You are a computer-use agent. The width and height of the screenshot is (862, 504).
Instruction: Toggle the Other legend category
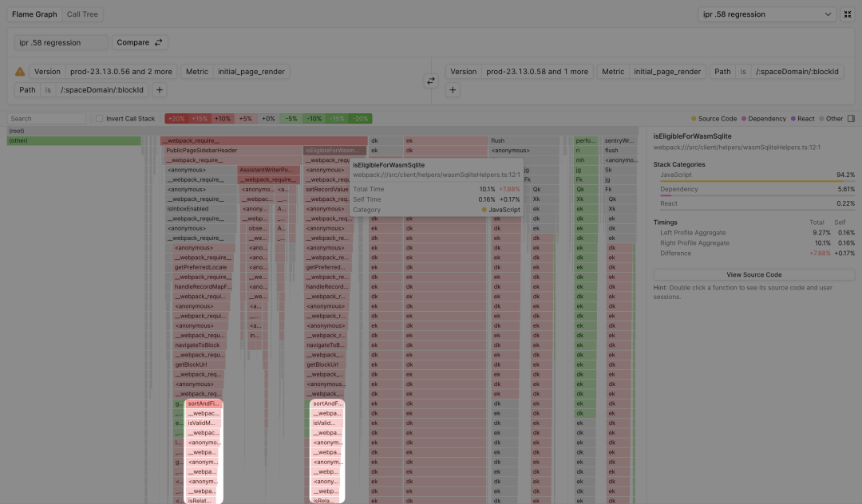[830, 119]
